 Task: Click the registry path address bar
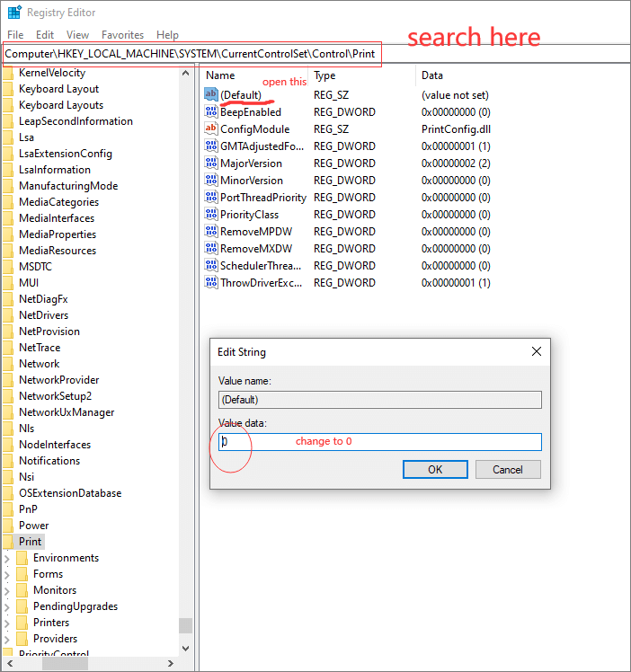pos(191,55)
